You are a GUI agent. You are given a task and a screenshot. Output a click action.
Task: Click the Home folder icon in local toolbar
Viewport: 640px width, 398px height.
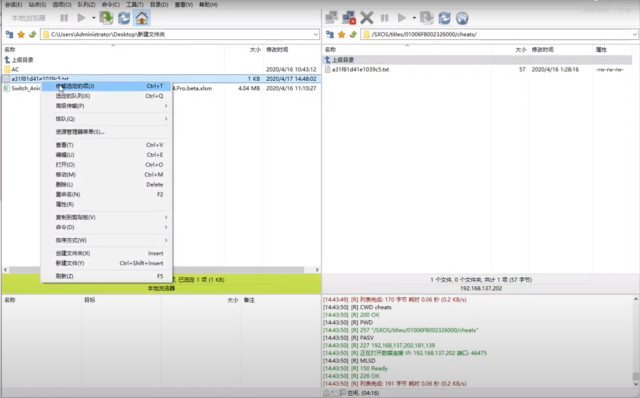tap(142, 18)
